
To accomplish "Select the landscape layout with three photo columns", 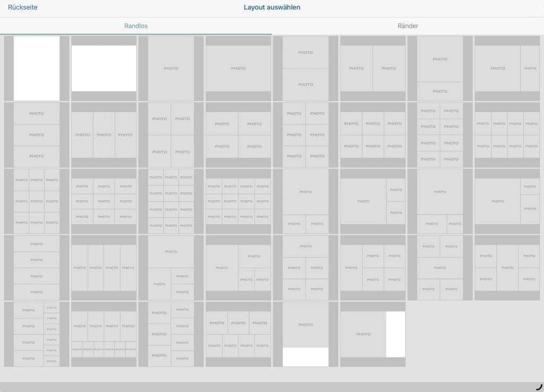I will point(104,135).
